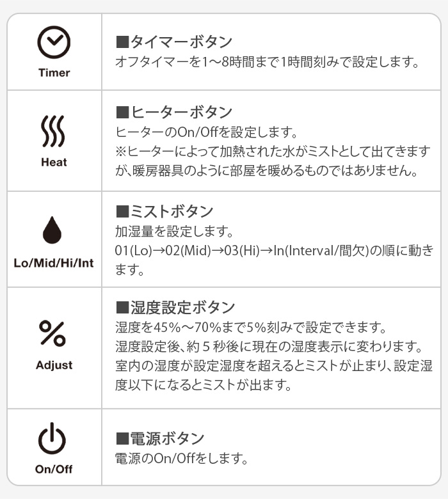Viewport: 448px width, 499px height.
Task: Select the Timer label text
Action: point(54,73)
